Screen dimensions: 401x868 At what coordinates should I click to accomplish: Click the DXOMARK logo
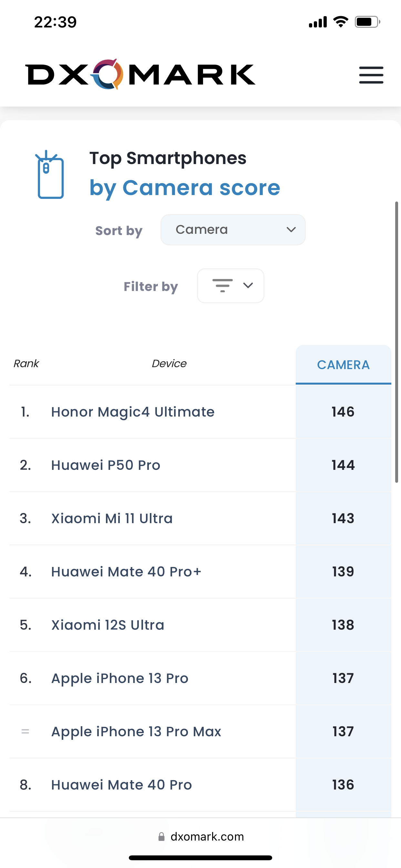click(140, 74)
